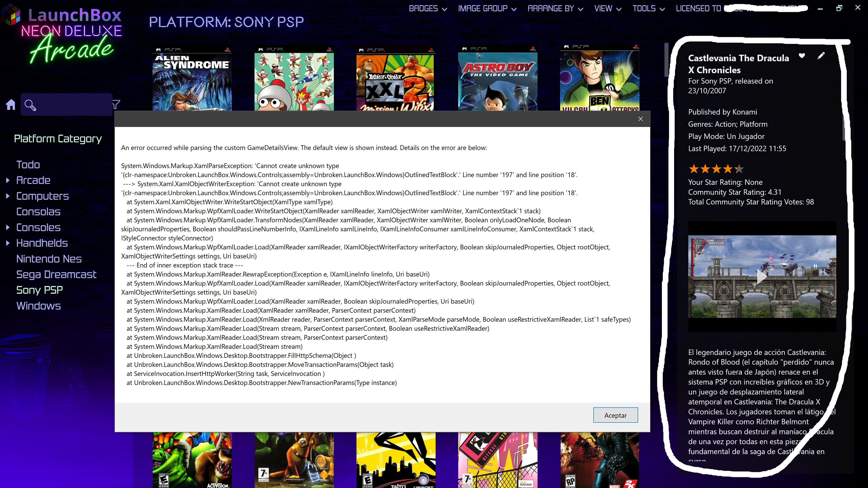Viewport: 868px width, 488px height.
Task: Go to the Home icon in sidebar
Action: coord(11,105)
